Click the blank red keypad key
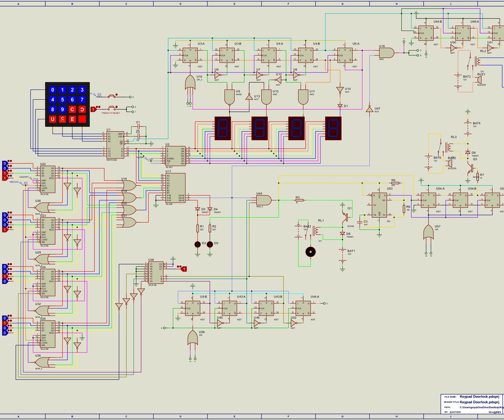The image size is (504, 420). pos(82,119)
